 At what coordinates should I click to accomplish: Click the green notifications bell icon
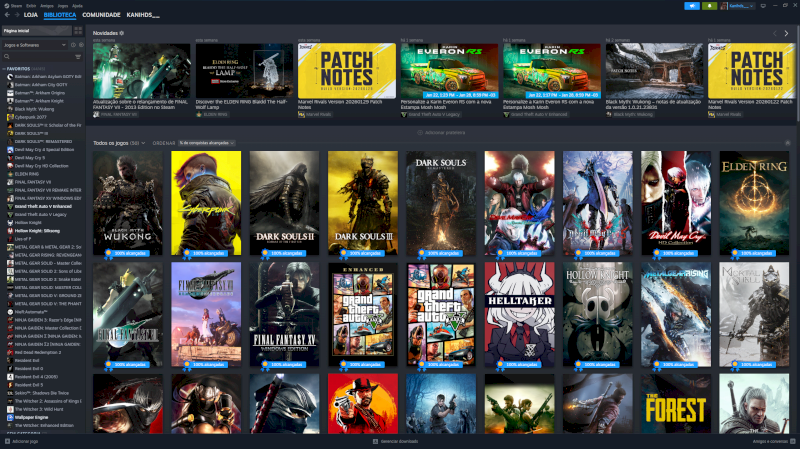click(709, 5)
